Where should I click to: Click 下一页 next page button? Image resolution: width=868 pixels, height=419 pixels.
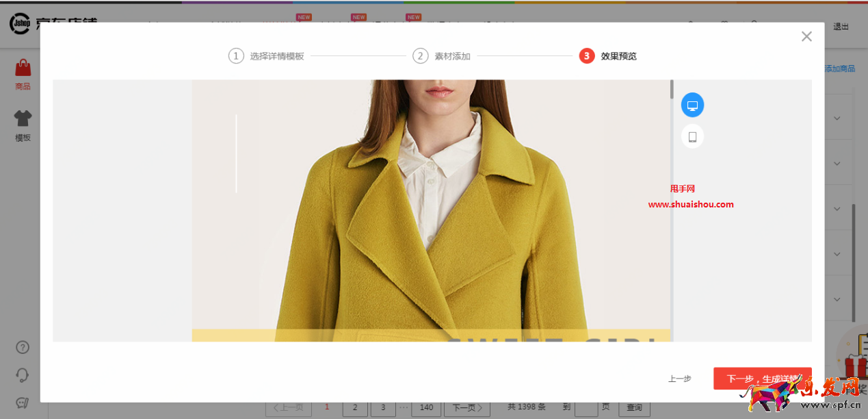point(467,407)
